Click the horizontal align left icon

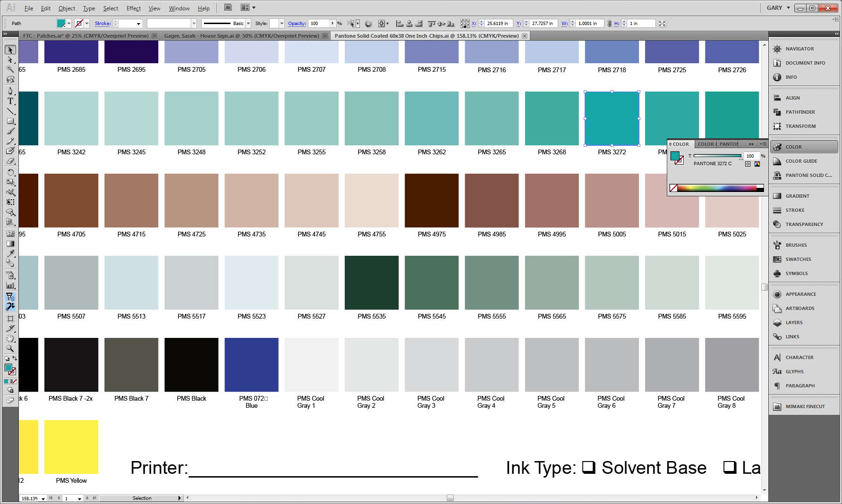click(x=400, y=23)
